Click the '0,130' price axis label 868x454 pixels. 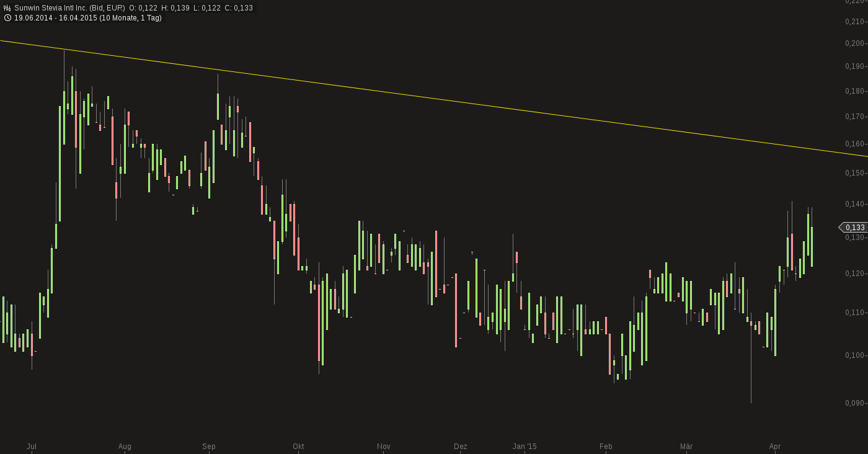tap(854, 238)
